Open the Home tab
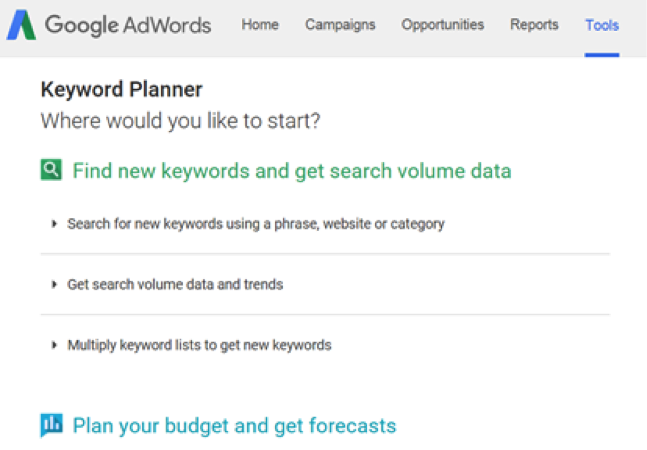Screen dimensions: 647x450 pyautogui.click(x=260, y=25)
